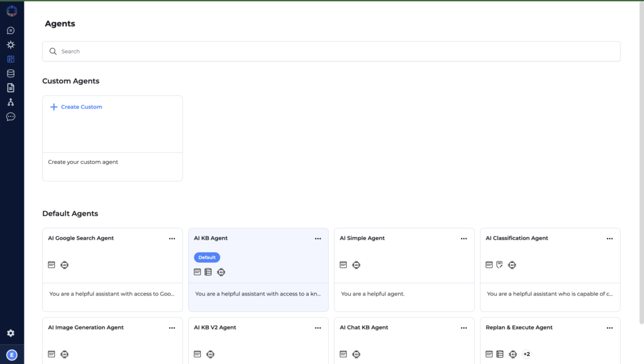Expand the Replan & Execute Agent menu
The height and width of the screenshot is (364, 644).
click(609, 328)
